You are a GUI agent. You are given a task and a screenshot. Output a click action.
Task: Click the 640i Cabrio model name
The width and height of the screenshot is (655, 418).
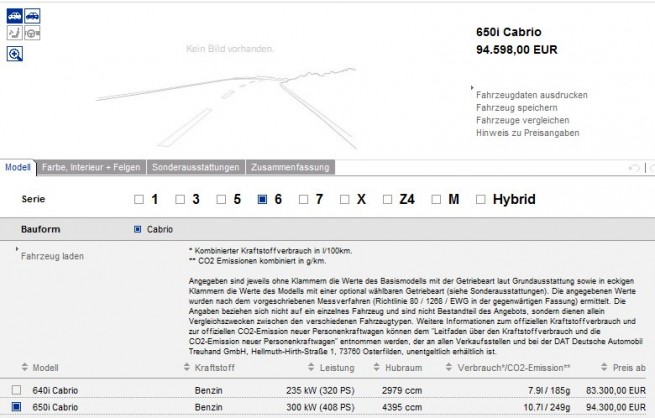coord(55,390)
